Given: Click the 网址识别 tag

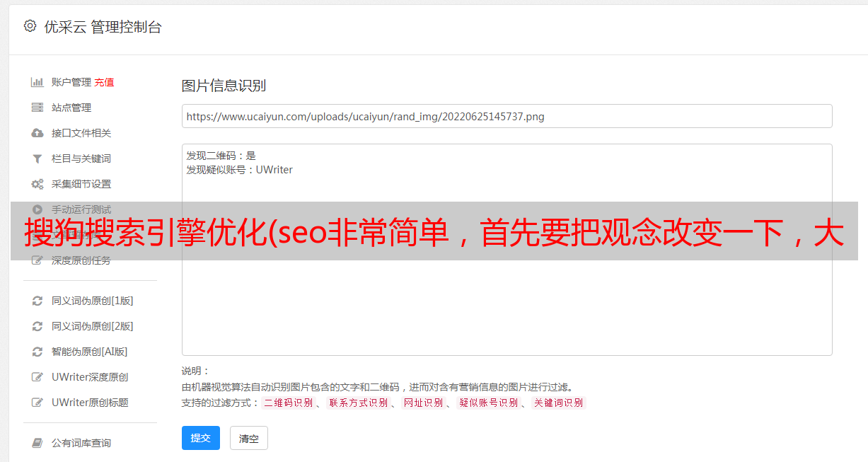Looking at the screenshot, I should (423, 403).
